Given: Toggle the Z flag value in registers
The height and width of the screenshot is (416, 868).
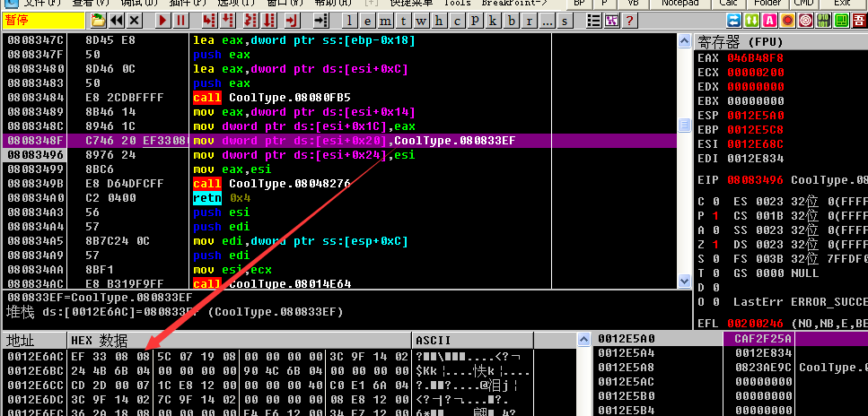Looking at the screenshot, I should [x=717, y=245].
